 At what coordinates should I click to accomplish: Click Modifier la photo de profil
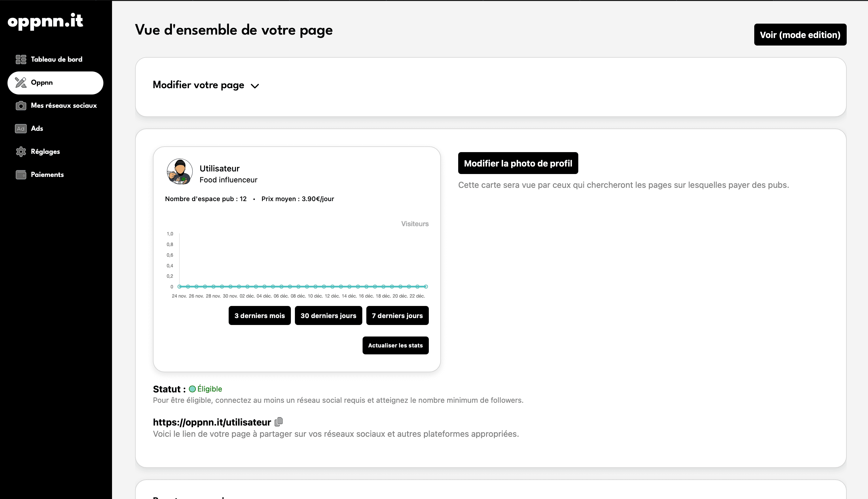pos(518,163)
